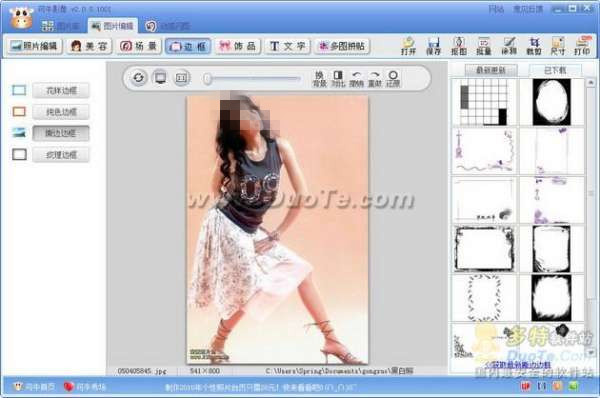This screenshot has width=600, height=398.
Task: Switch to the 边框 (Frame) tab
Action: 188,46
